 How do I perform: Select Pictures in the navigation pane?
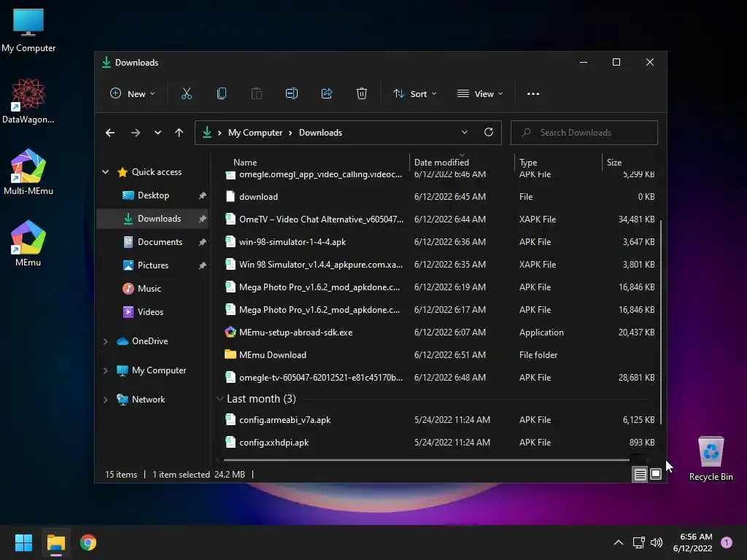click(x=153, y=265)
